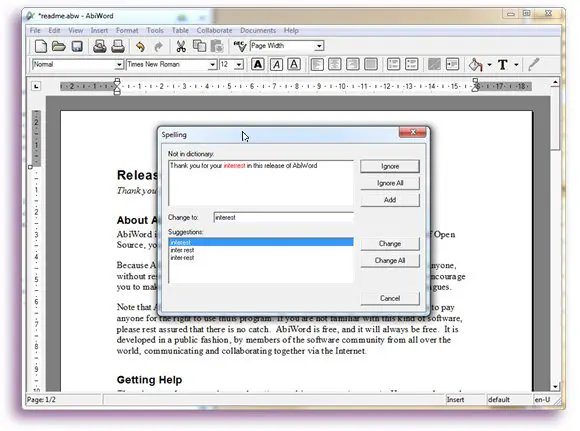Create a new document with the New icon
Image resolution: width=580 pixels, height=431 pixels.
pyautogui.click(x=41, y=46)
